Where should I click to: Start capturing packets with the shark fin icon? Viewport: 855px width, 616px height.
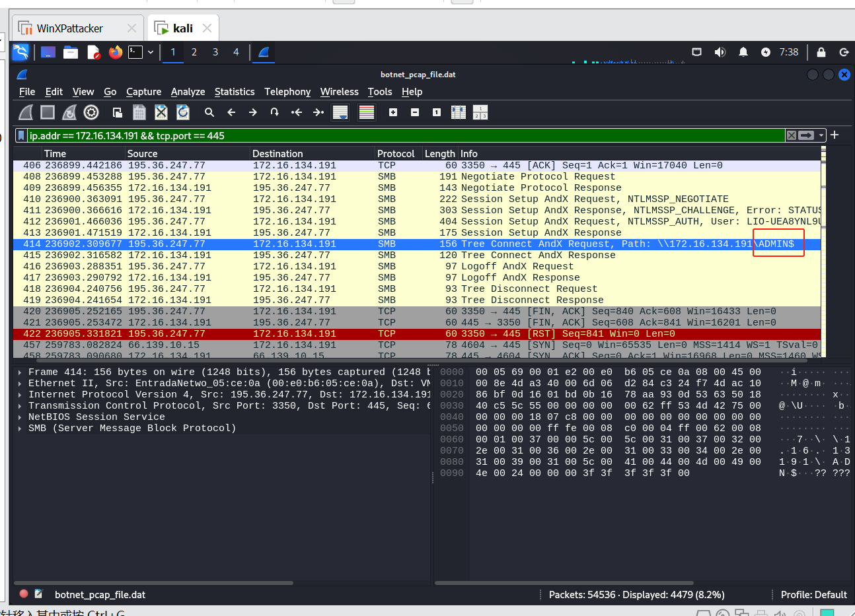[26, 113]
